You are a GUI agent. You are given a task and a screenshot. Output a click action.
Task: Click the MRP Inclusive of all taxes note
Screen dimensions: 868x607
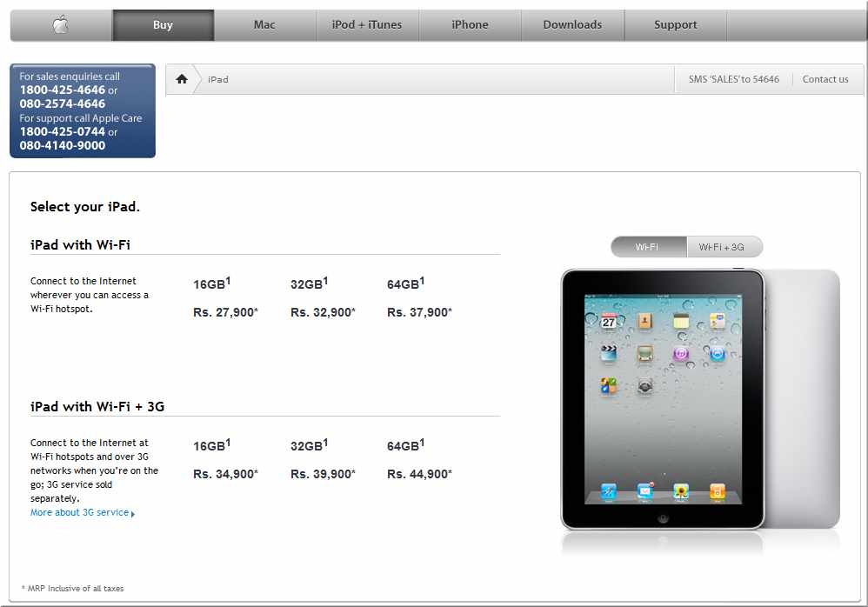pyautogui.click(x=72, y=588)
